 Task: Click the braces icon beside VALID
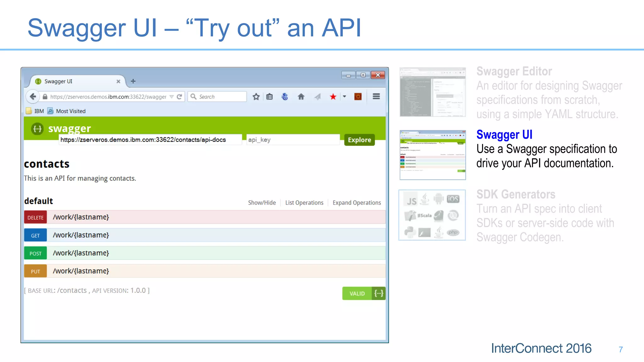[379, 293]
